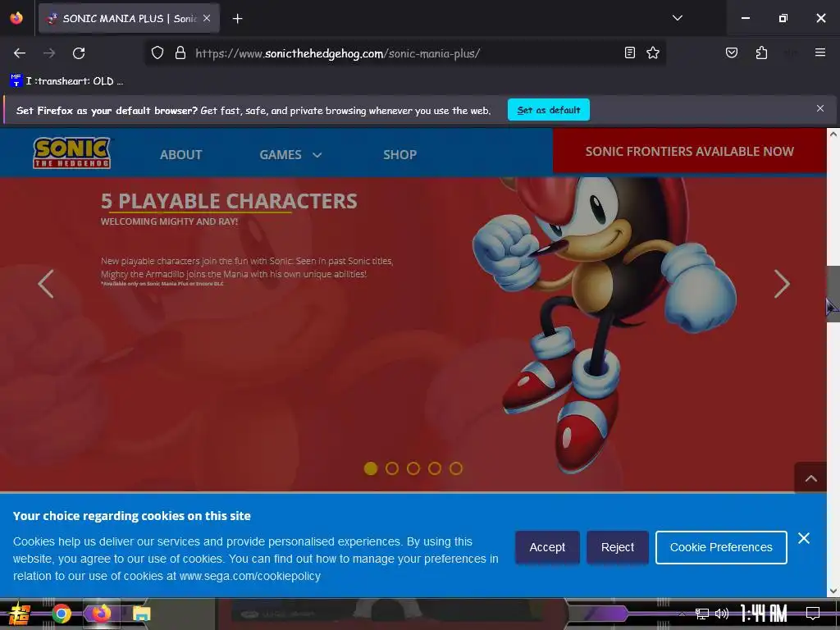
Task: Open a new tab with plus button
Action: point(237,19)
